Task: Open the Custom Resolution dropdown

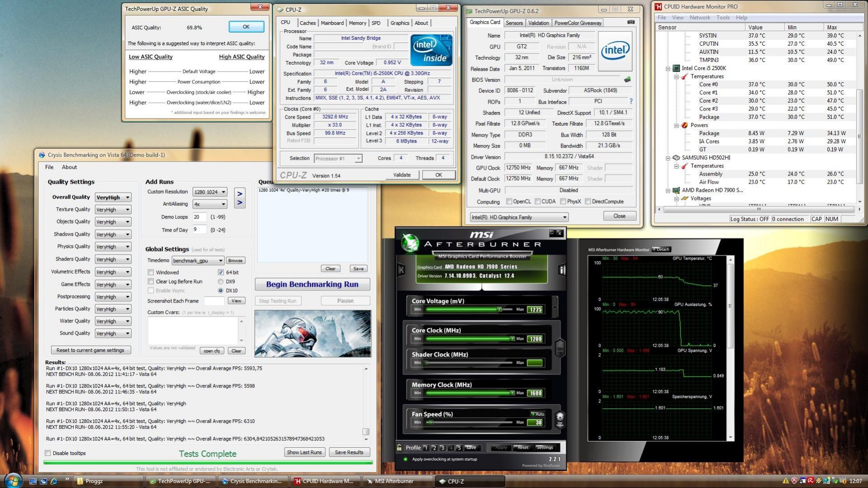Action: [210, 192]
